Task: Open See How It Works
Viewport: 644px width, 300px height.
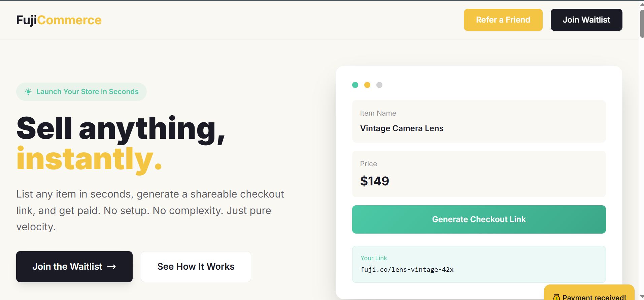Action: coord(196,267)
